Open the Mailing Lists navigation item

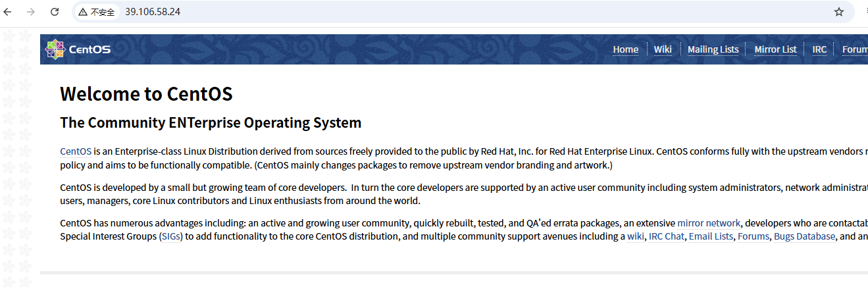[713, 49]
